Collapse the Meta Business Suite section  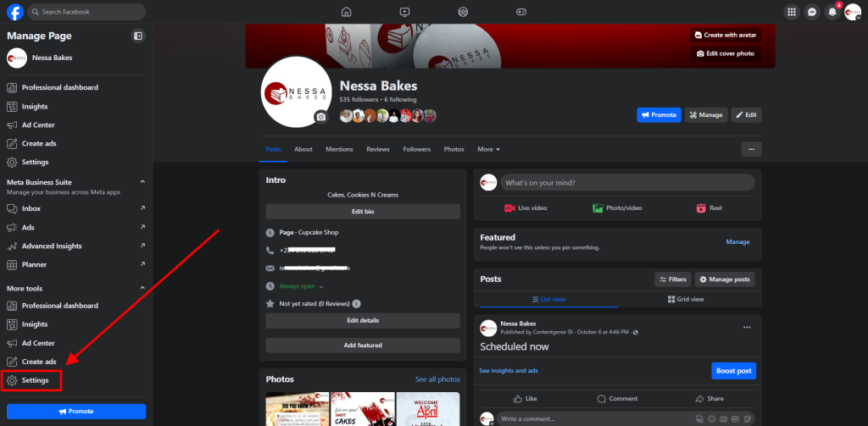coord(142,182)
